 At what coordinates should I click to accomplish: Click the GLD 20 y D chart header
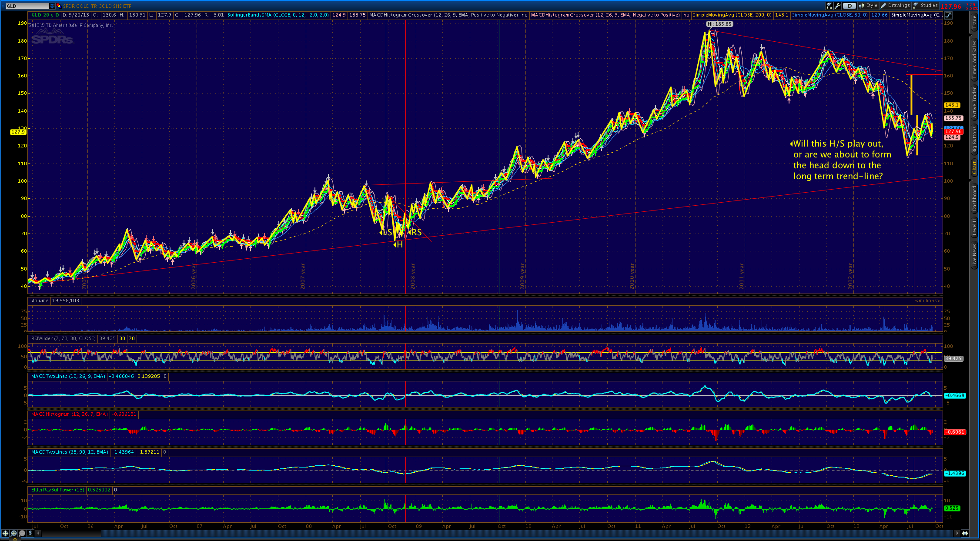pyautogui.click(x=45, y=15)
